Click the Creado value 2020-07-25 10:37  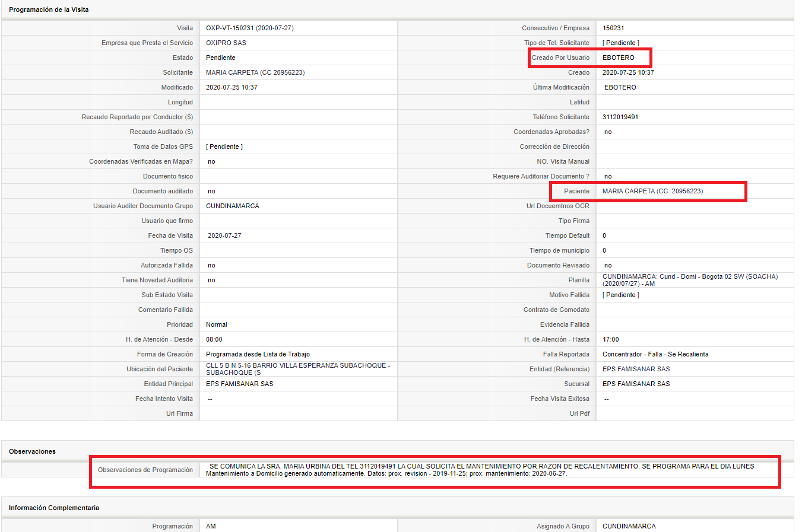point(628,72)
